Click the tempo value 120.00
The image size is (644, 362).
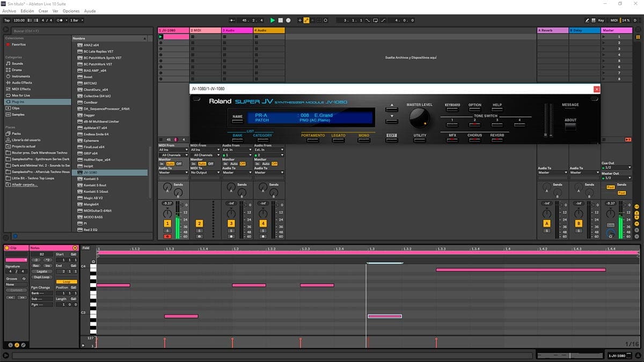click(19, 20)
